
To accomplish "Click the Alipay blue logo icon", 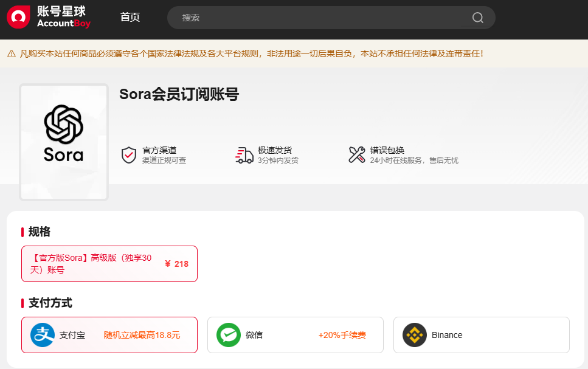I will click(43, 335).
